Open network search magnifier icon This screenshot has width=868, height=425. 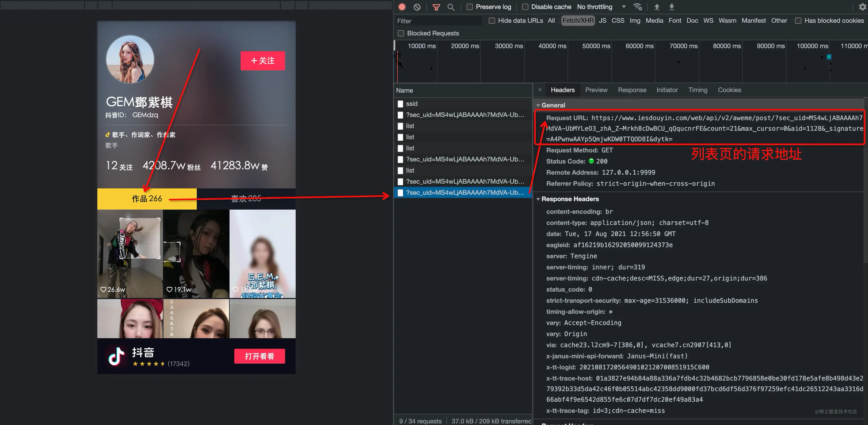point(450,7)
